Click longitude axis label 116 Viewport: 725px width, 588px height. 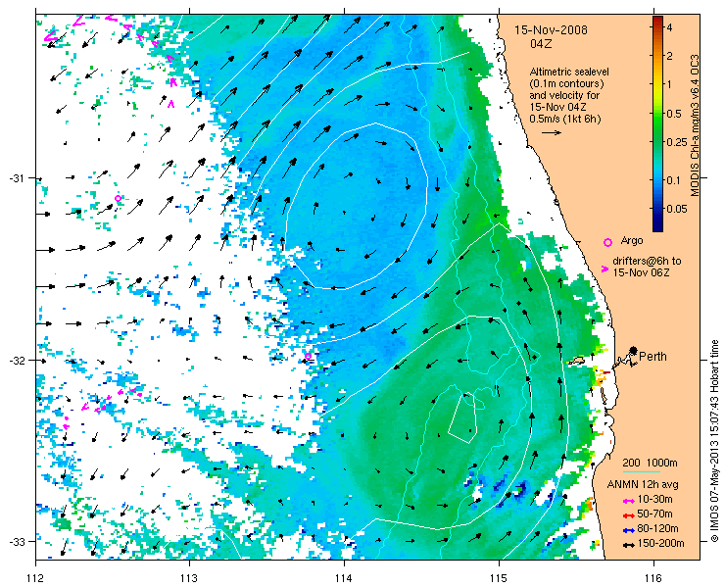tap(653, 578)
